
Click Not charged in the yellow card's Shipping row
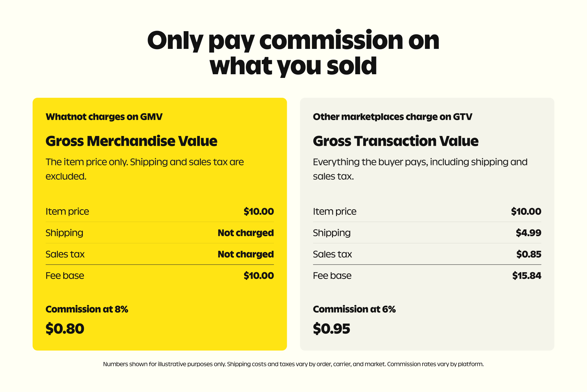[246, 233]
